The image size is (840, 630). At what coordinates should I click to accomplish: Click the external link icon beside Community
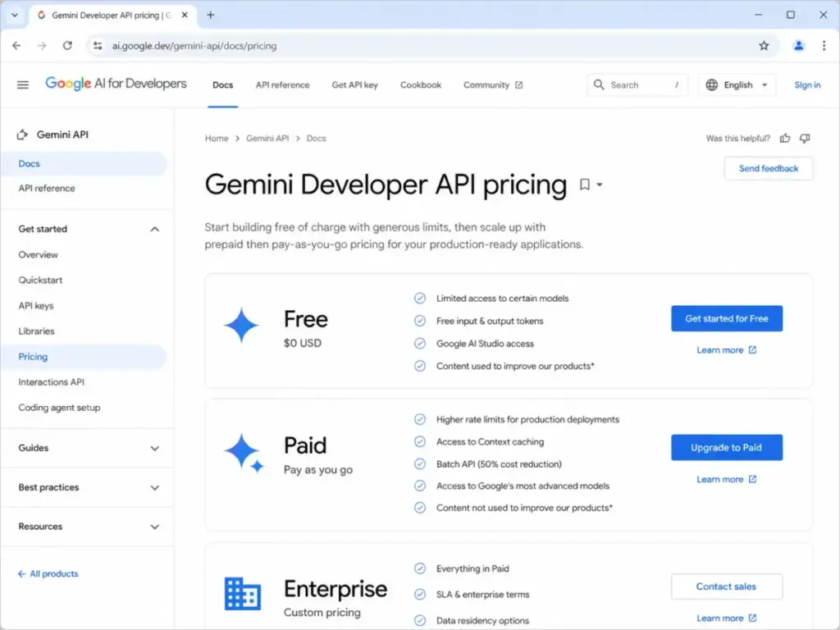click(x=518, y=84)
